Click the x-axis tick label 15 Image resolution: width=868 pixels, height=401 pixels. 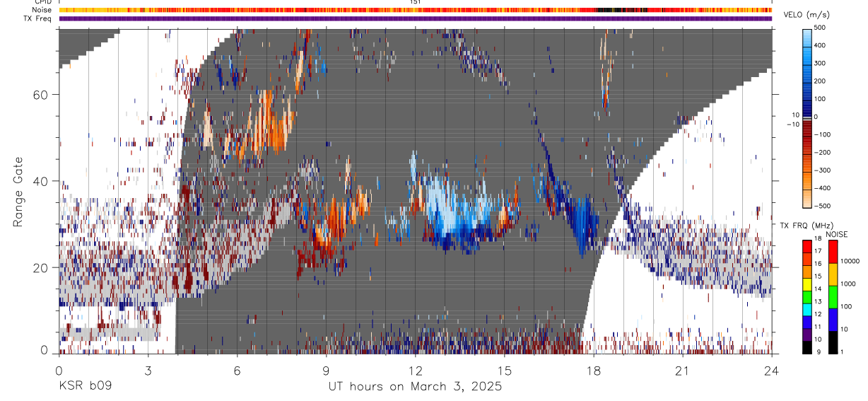pyautogui.click(x=504, y=370)
